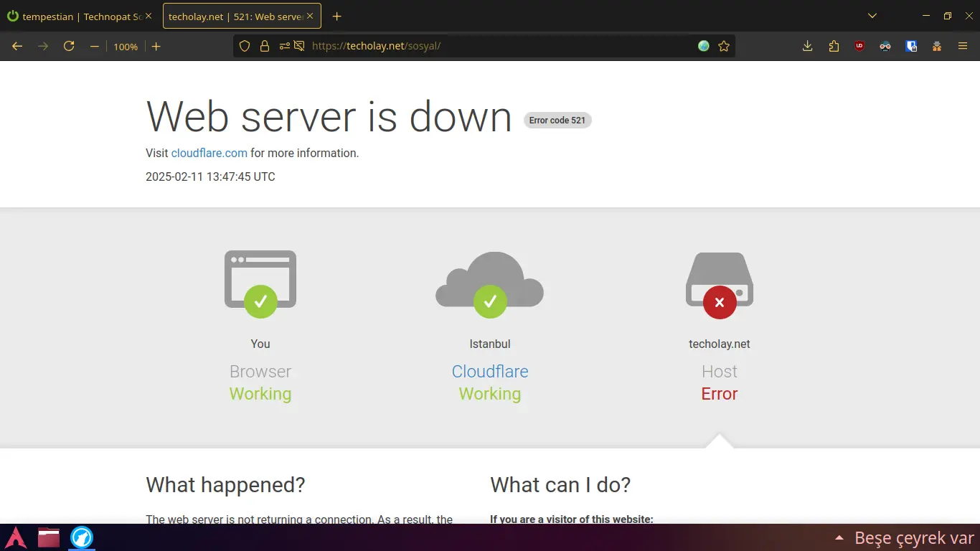Click the orange figure extension icon

[937, 46]
